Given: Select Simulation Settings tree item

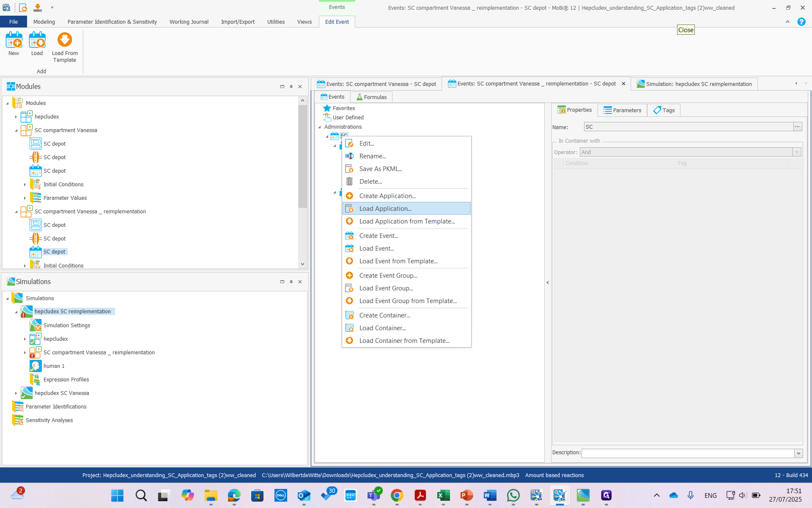Looking at the screenshot, I should point(67,326).
